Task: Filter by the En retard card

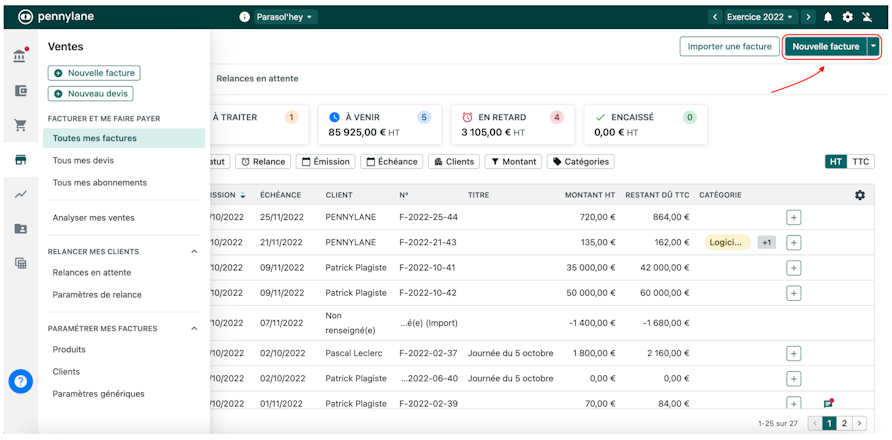Action: click(513, 124)
